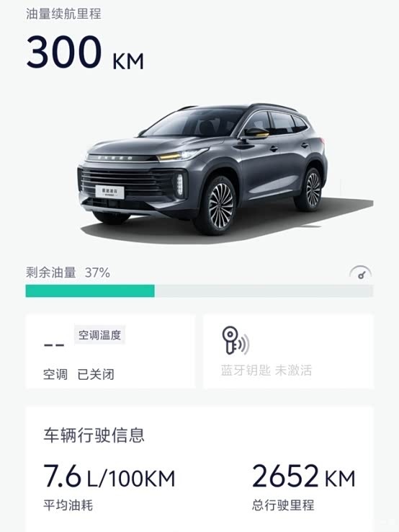Viewport: 399px width, 532px height.
Task: Tap the front wheel of the SUV
Action: (x=220, y=205)
